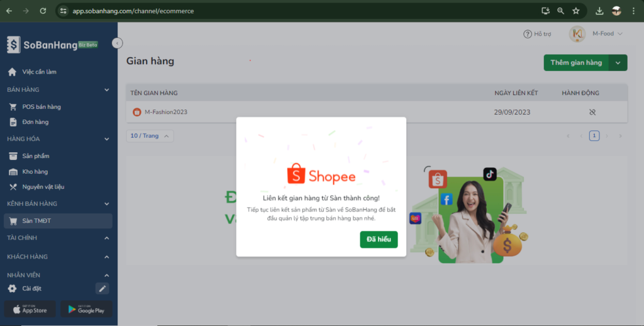Click the HÀNH ĐỘNG column header
This screenshot has width=644, height=326.
tap(580, 93)
